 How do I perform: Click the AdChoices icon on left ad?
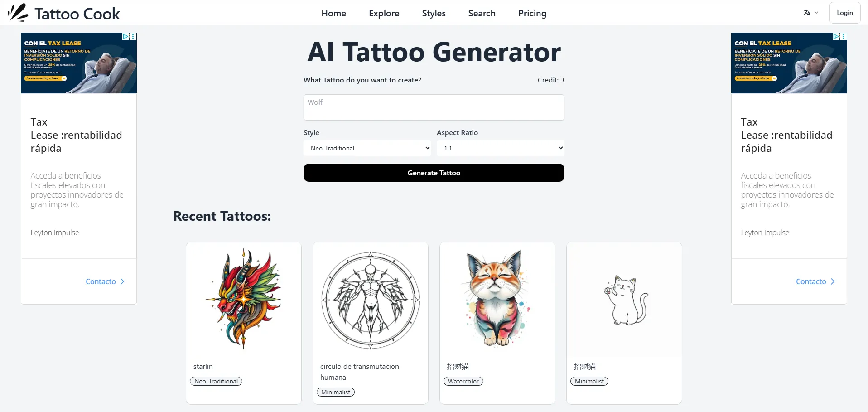tap(126, 36)
